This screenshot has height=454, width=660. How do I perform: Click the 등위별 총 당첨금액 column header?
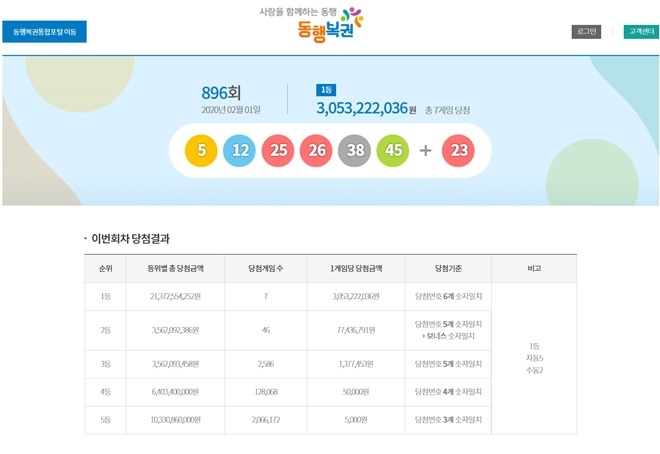(x=176, y=268)
